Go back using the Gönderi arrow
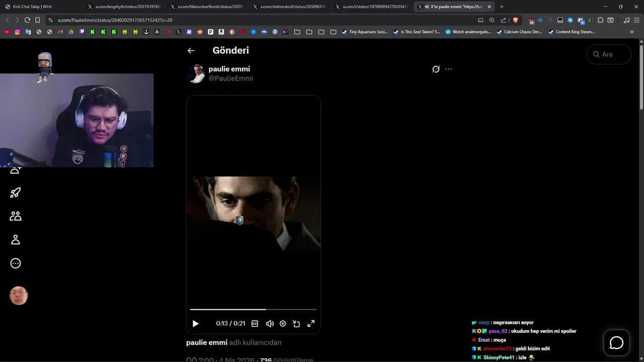644x362 pixels. tap(191, 50)
